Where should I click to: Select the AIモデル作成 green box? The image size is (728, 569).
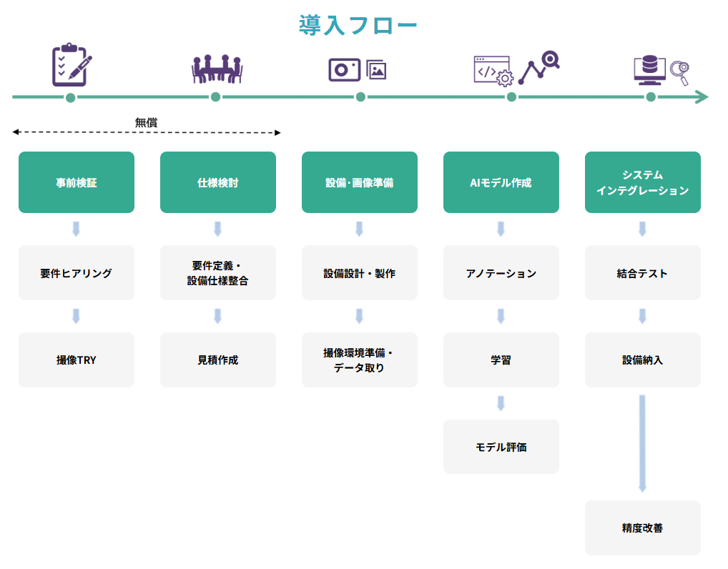click(x=501, y=182)
